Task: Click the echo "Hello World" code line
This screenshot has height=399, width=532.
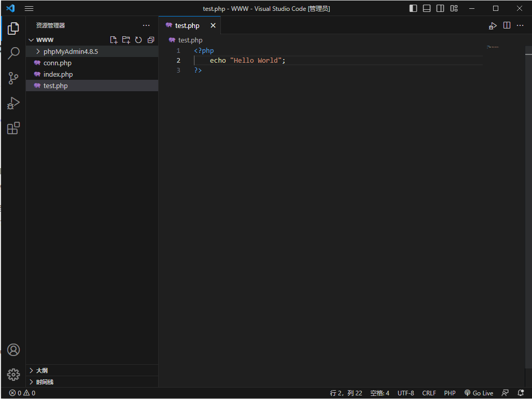Action: point(248,60)
